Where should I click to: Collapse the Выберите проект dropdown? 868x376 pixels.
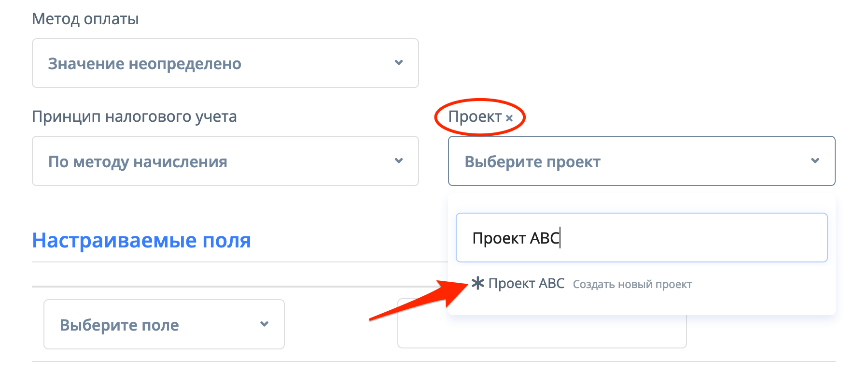tap(641, 161)
